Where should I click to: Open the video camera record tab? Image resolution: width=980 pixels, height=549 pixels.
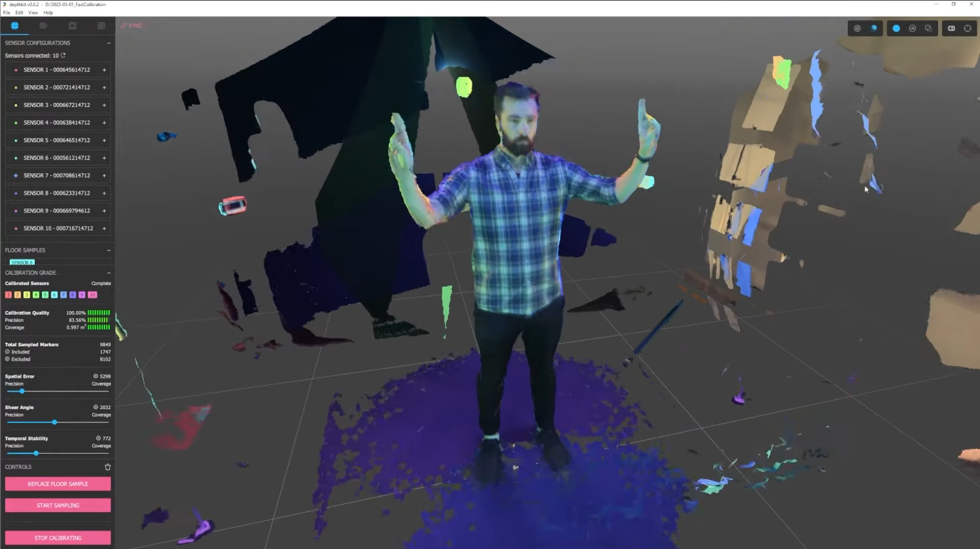44,25
